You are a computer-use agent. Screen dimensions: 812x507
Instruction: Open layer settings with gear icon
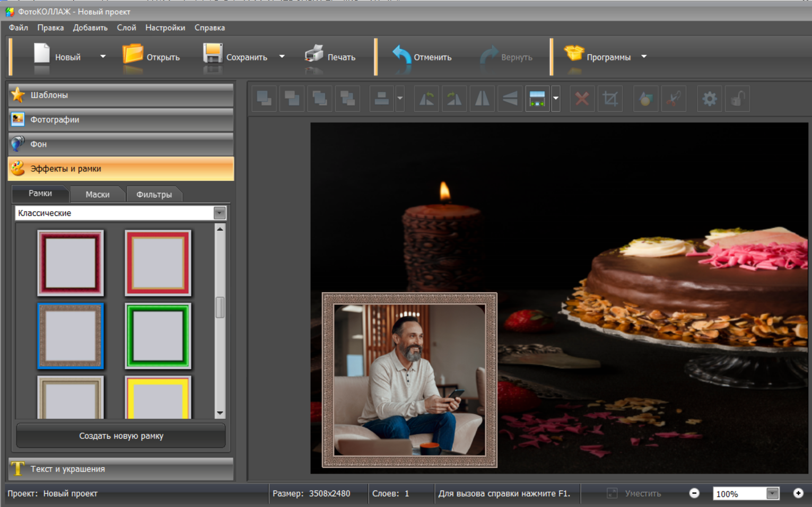coord(709,99)
